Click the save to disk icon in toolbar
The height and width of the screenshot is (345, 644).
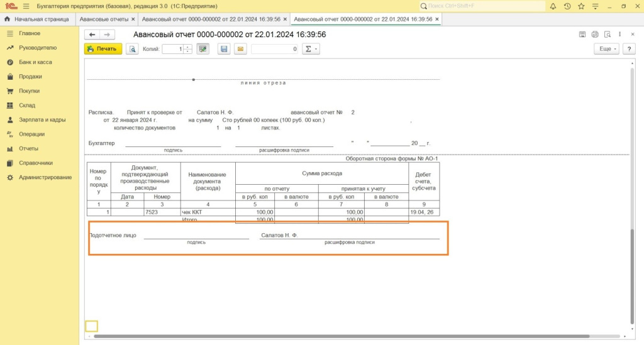click(x=223, y=49)
